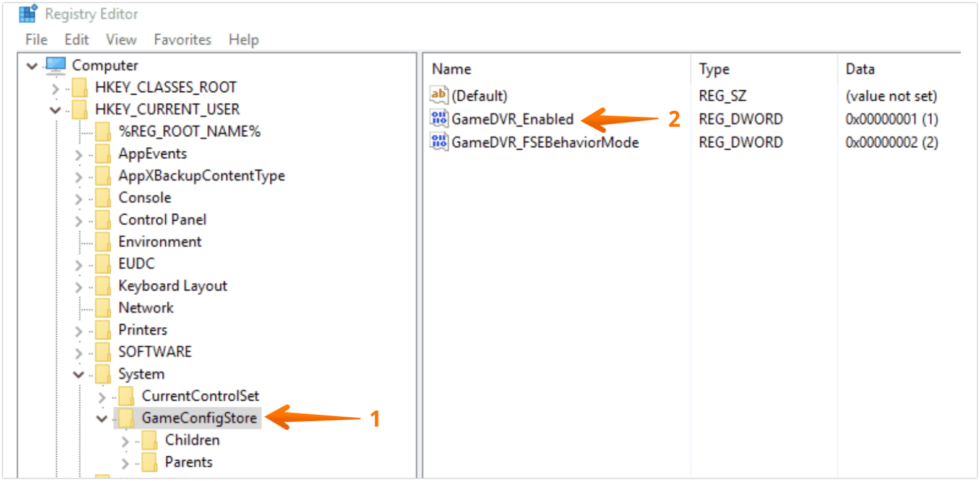Click the Data column header
The height and width of the screenshot is (481, 980).
coord(860,69)
